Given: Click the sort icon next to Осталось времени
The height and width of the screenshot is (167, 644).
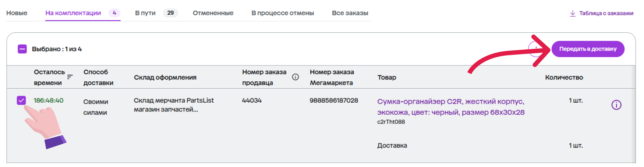Looking at the screenshot, I should click(70, 77).
